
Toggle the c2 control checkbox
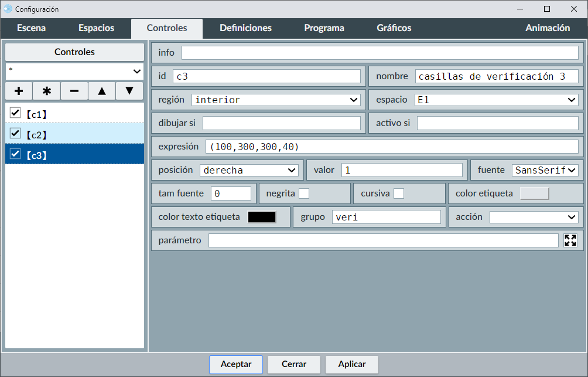(x=16, y=134)
